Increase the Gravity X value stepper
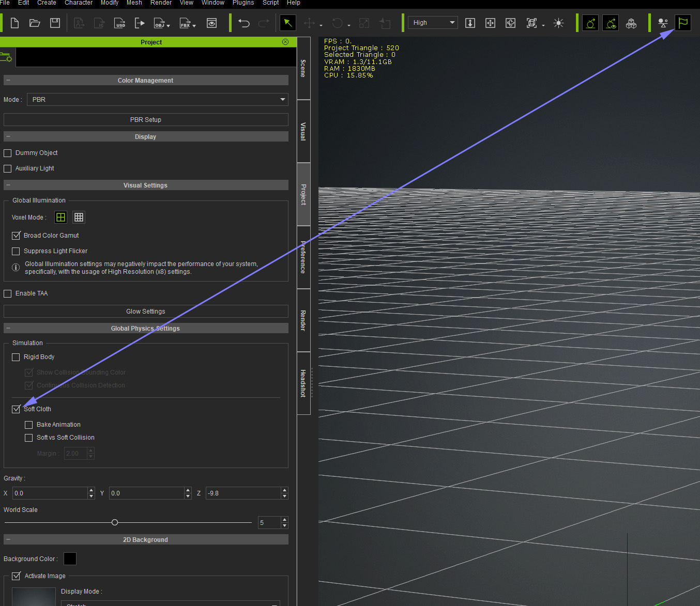This screenshot has height=606, width=700. click(92, 490)
